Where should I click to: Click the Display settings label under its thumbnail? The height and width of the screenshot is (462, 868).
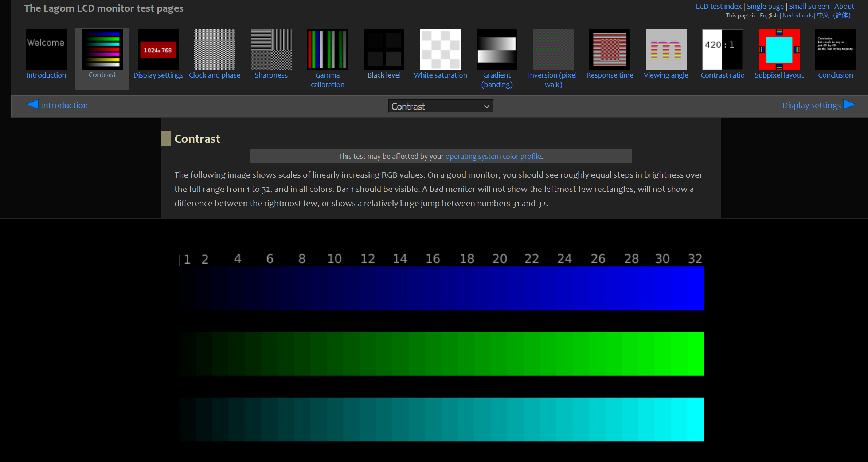click(158, 75)
